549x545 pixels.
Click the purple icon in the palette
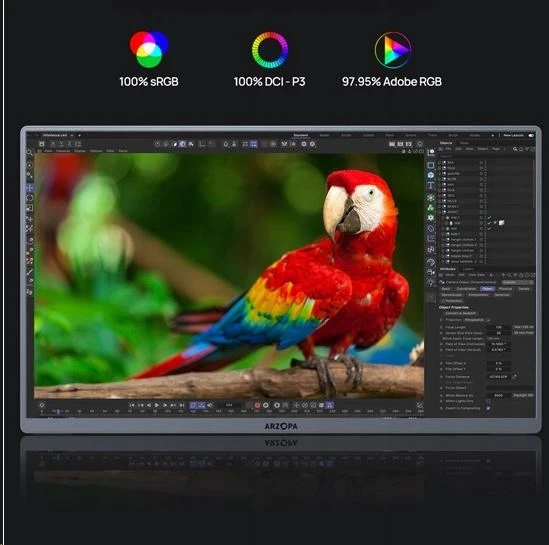[x=431, y=250]
